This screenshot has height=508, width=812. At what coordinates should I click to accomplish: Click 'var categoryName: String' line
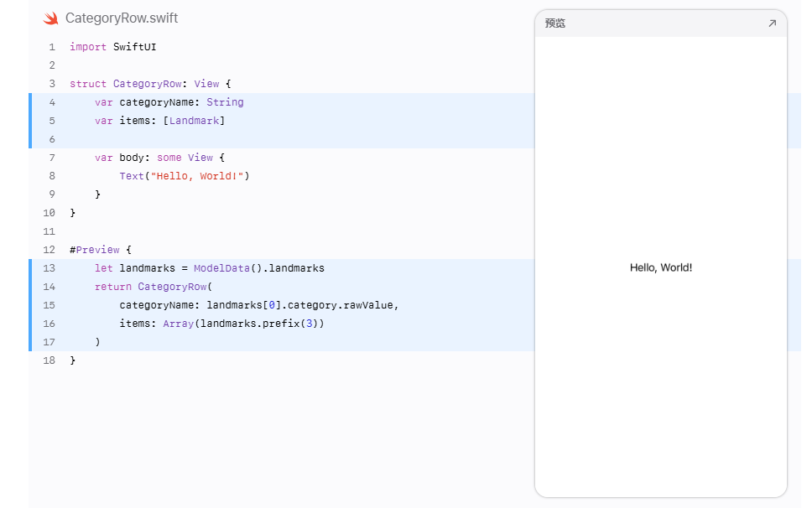click(x=169, y=102)
